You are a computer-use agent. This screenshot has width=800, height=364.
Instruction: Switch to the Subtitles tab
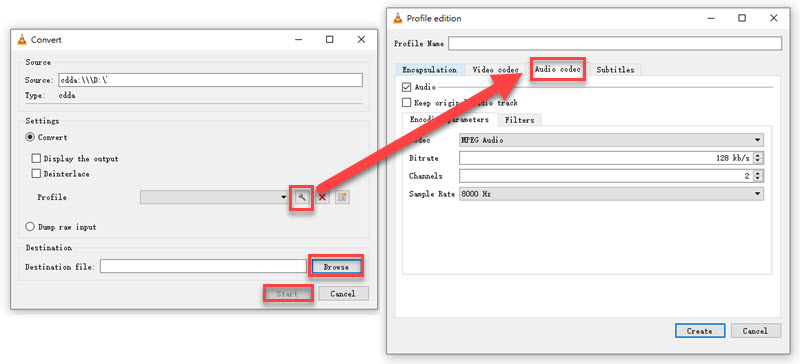tap(615, 70)
